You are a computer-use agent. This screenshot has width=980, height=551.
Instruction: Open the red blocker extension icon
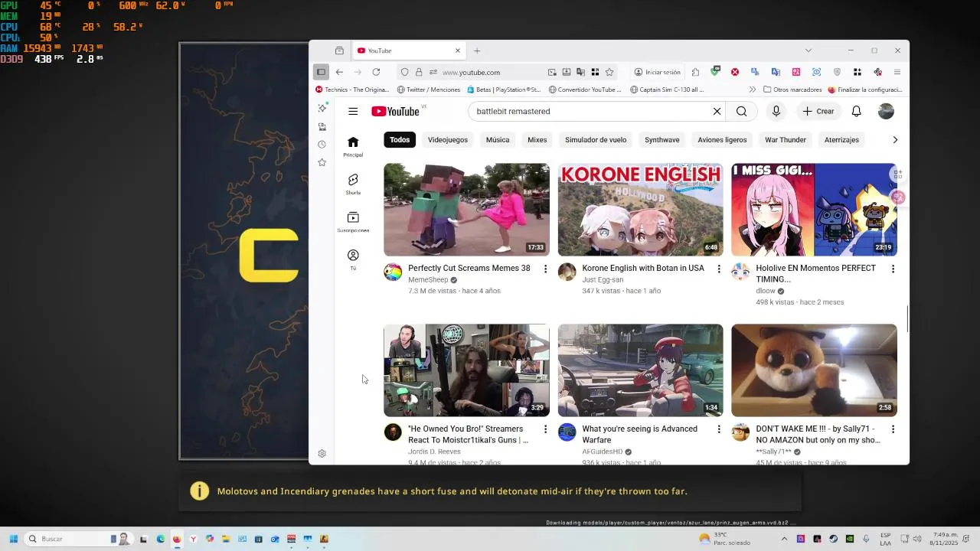click(735, 72)
